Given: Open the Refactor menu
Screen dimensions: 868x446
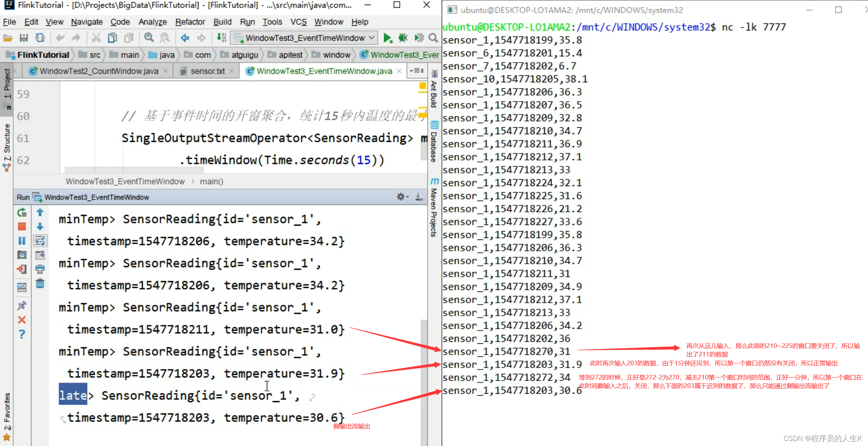Looking at the screenshot, I should (x=190, y=22).
